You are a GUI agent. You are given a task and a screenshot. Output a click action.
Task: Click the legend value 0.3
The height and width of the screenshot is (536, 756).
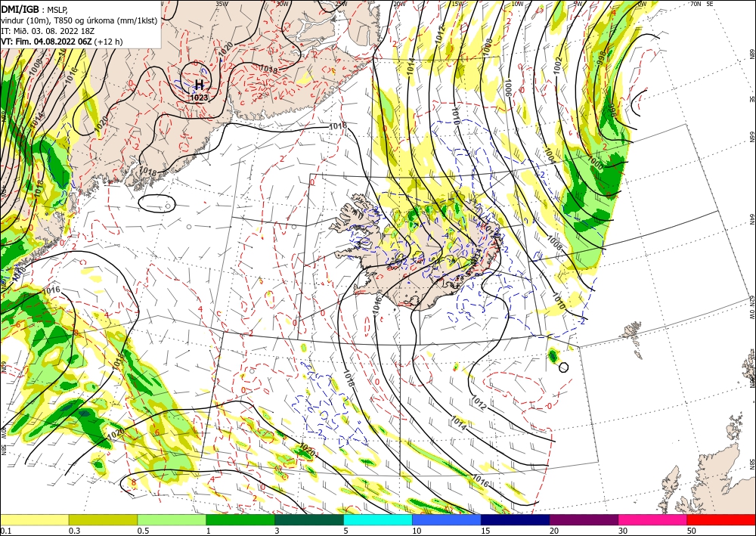pos(74,531)
